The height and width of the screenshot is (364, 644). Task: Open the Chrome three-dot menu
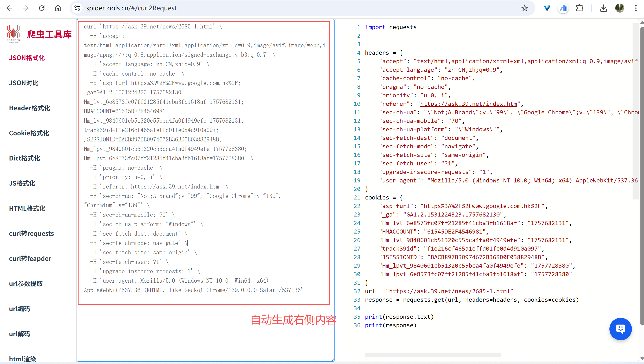click(636, 8)
